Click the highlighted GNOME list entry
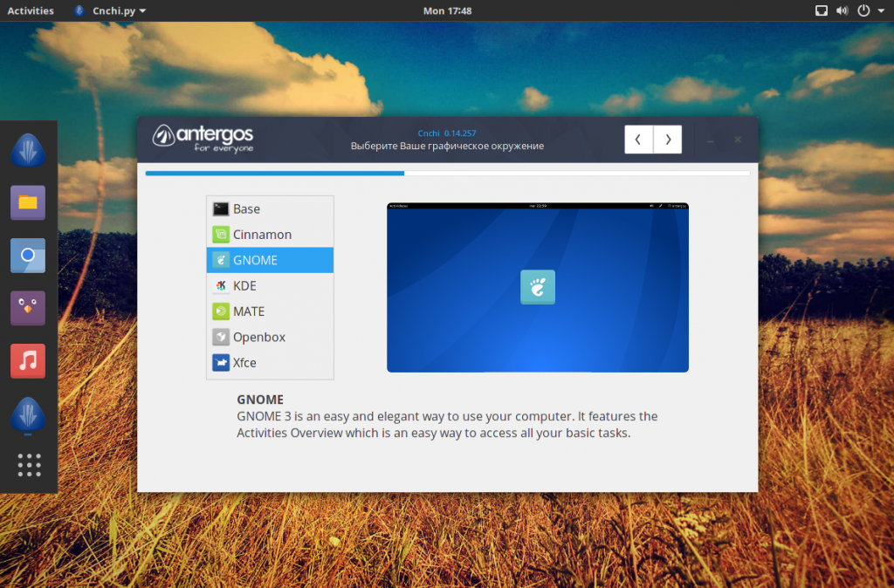The image size is (894, 588). click(270, 260)
